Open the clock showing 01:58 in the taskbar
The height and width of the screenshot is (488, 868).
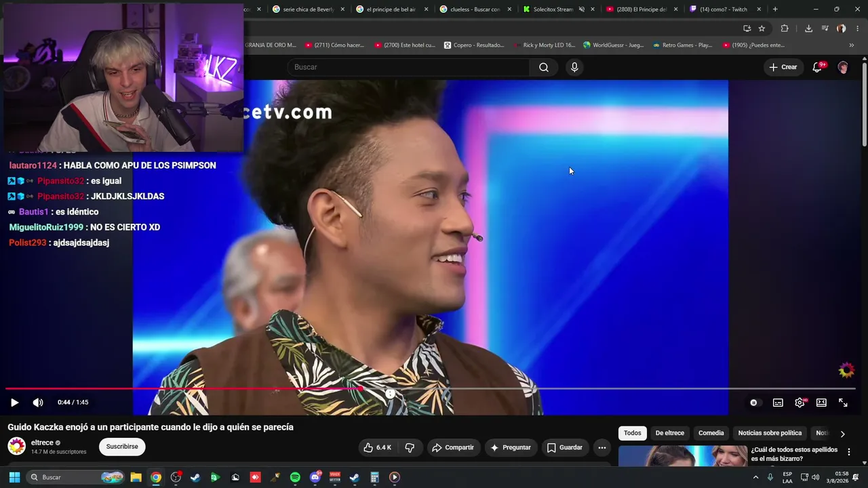(x=837, y=477)
